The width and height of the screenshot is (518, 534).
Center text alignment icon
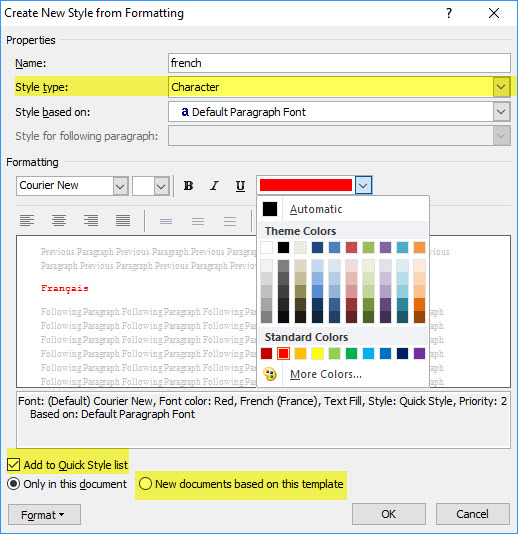59,221
